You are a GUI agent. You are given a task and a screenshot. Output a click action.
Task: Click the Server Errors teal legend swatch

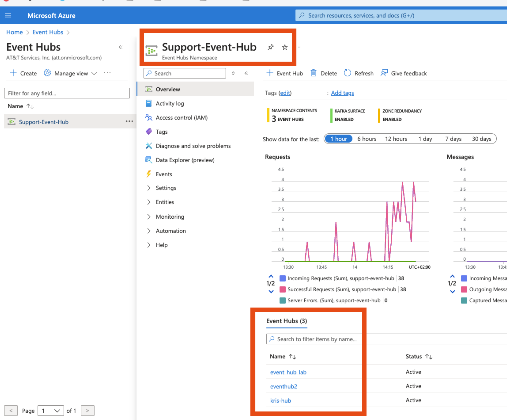pyautogui.click(x=283, y=300)
